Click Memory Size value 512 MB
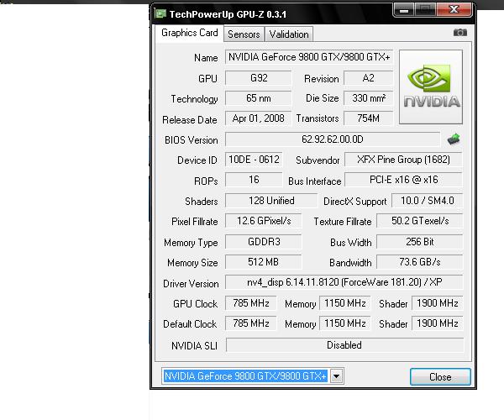The width and height of the screenshot is (504, 420). click(x=264, y=262)
